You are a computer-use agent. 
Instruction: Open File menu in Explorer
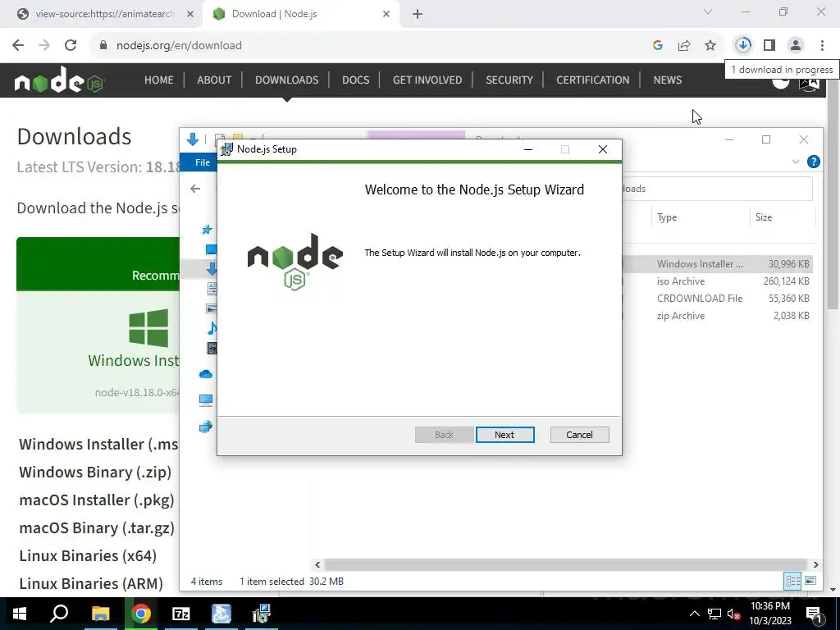(x=203, y=162)
